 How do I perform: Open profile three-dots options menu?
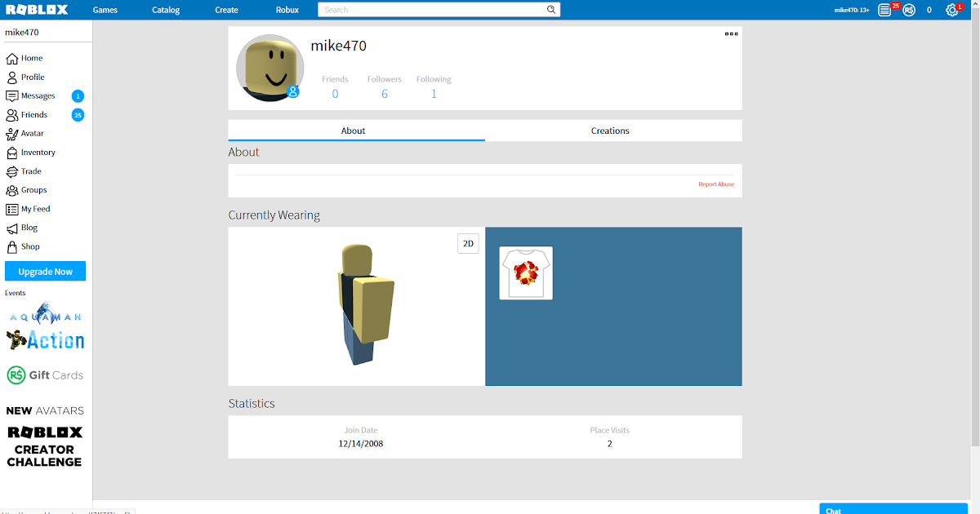(x=731, y=33)
